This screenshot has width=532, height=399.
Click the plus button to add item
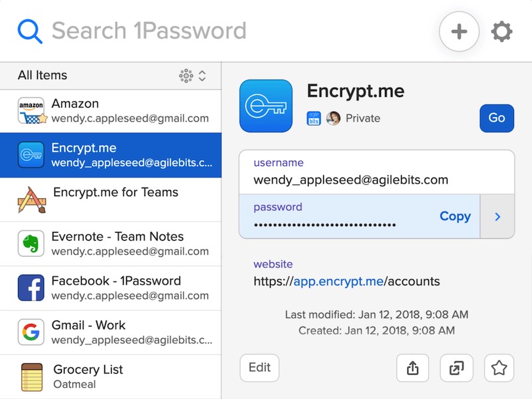point(459,31)
